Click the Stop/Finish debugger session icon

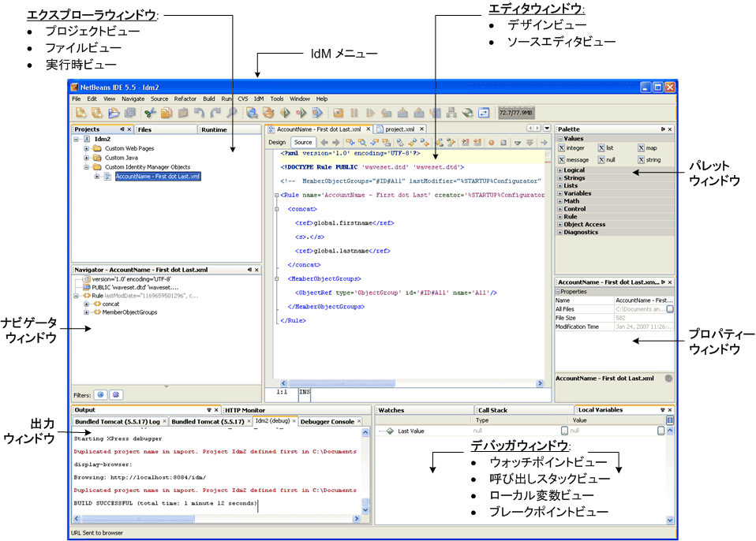338,114
